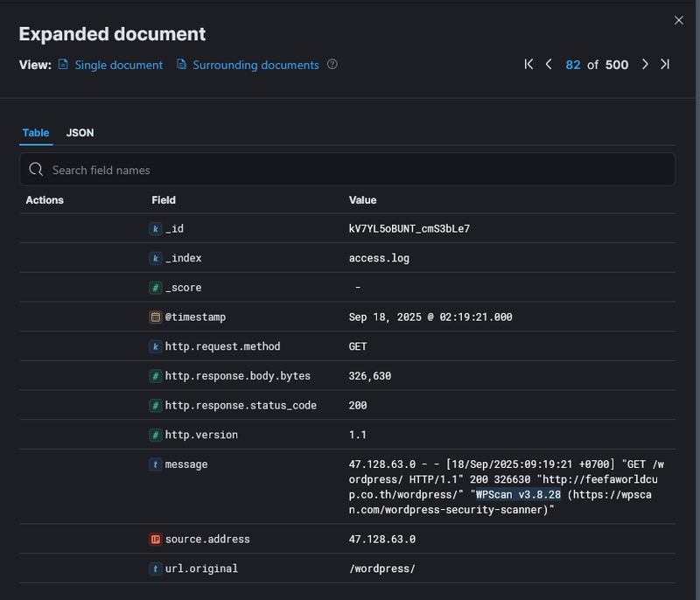Viewport: 700px width, 600px height.
Task: Click the number icon beside http.response.status_code
Action: tap(155, 405)
